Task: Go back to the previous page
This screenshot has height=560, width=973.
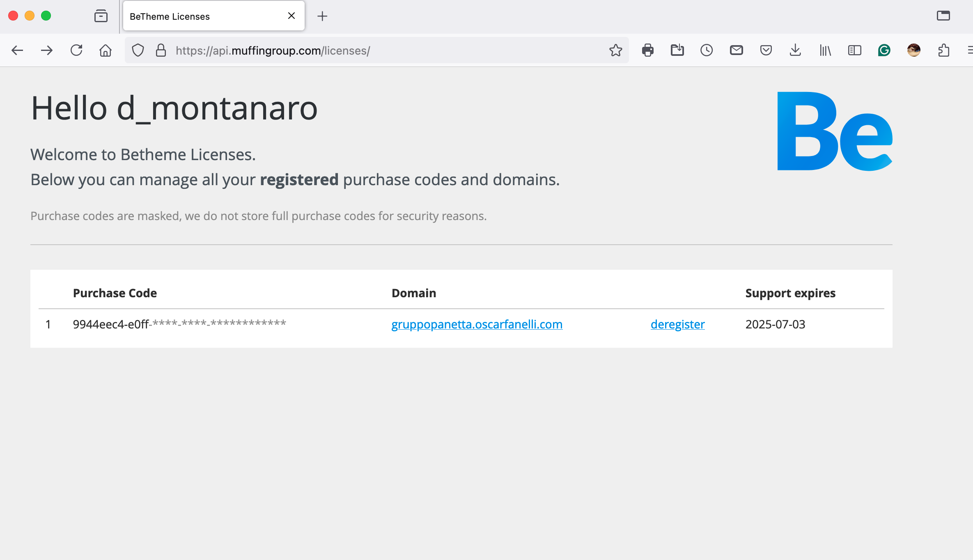Action: [17, 50]
